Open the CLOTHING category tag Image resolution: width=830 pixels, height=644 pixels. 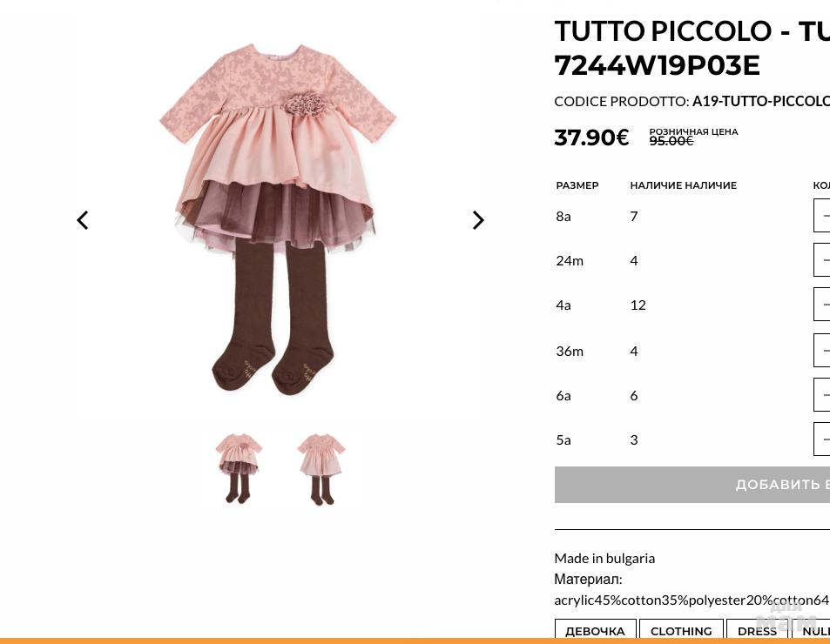pos(681,629)
